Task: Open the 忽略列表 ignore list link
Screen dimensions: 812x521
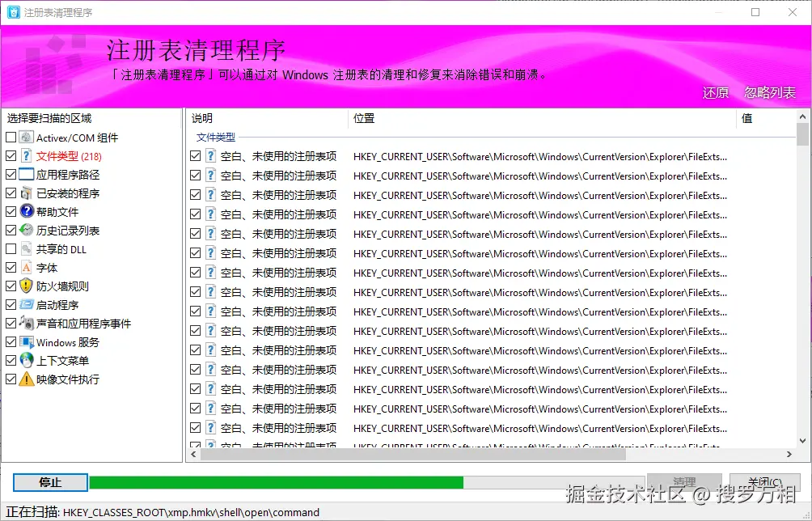Action: coord(769,93)
